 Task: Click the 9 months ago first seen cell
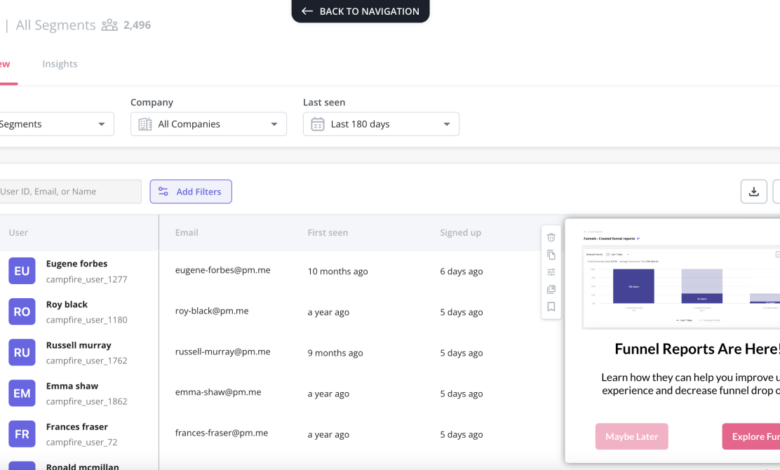pyautogui.click(x=335, y=353)
